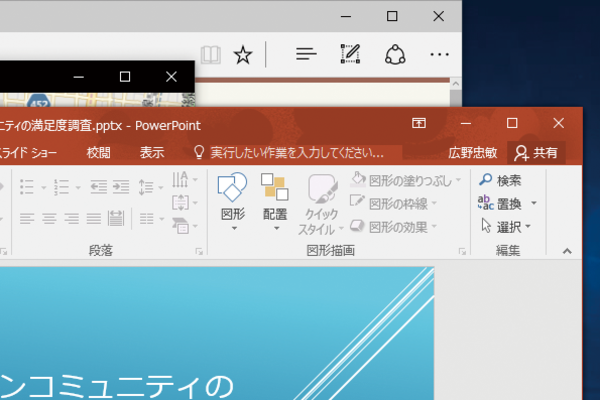Click 共有 share button
The height and width of the screenshot is (400, 600).
point(536,153)
